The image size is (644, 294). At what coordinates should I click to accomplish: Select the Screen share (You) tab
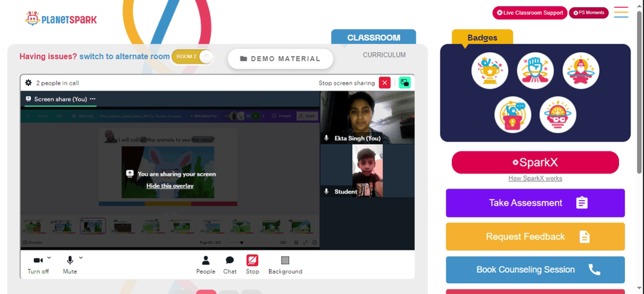pyautogui.click(x=61, y=99)
